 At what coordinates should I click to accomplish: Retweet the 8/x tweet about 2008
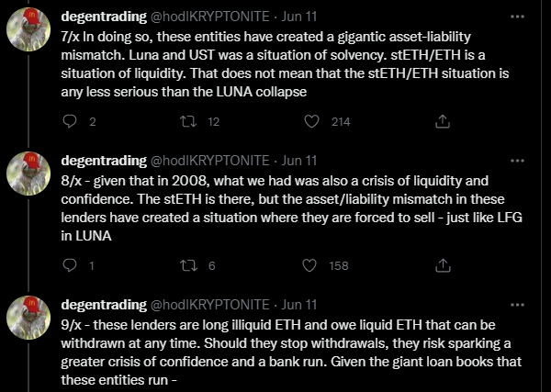tap(188, 265)
